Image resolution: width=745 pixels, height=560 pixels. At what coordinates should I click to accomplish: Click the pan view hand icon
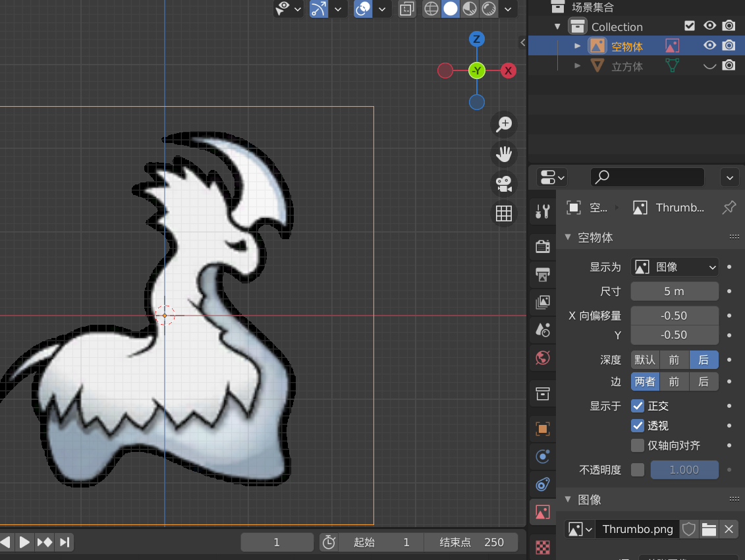coord(504,154)
